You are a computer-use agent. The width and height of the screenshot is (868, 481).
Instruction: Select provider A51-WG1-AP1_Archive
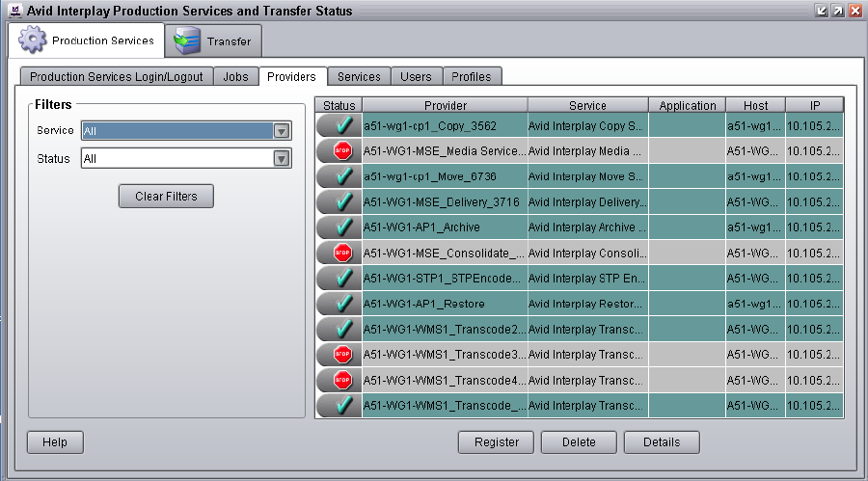click(445, 227)
